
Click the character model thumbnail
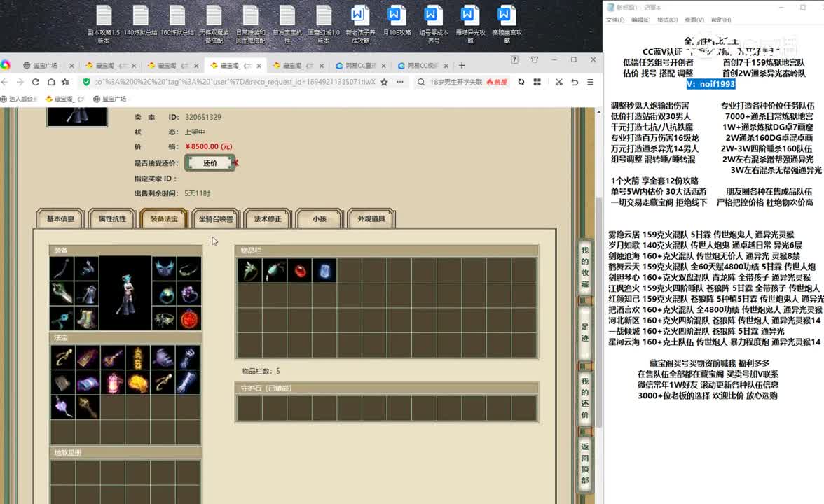click(125, 293)
